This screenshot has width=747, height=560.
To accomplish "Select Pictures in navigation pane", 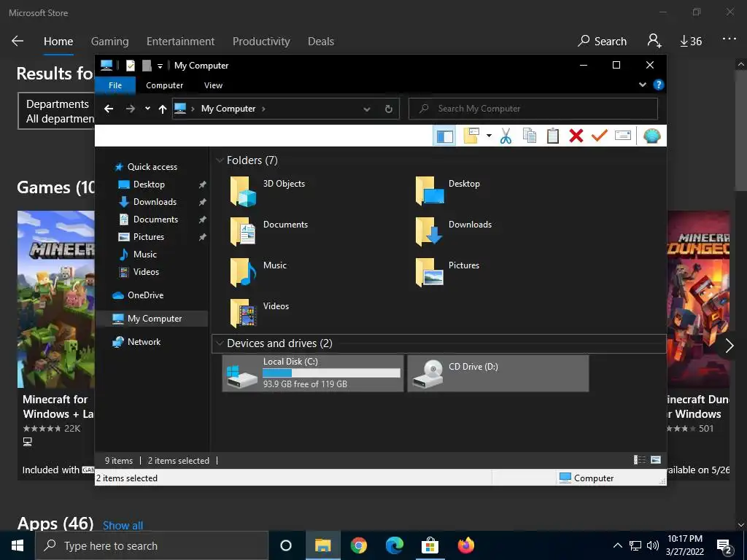I will click(148, 237).
